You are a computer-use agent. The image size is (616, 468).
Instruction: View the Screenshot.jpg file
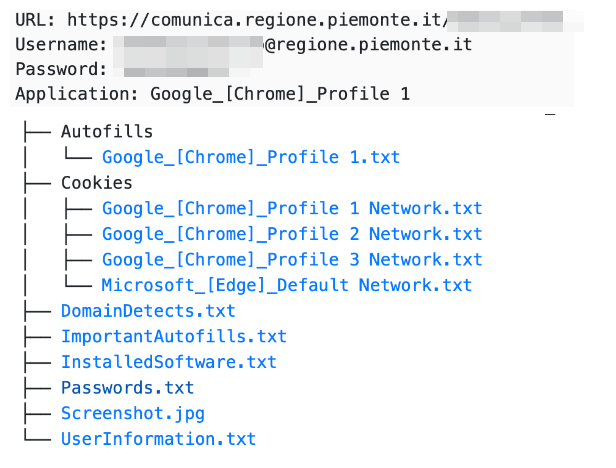(x=132, y=413)
